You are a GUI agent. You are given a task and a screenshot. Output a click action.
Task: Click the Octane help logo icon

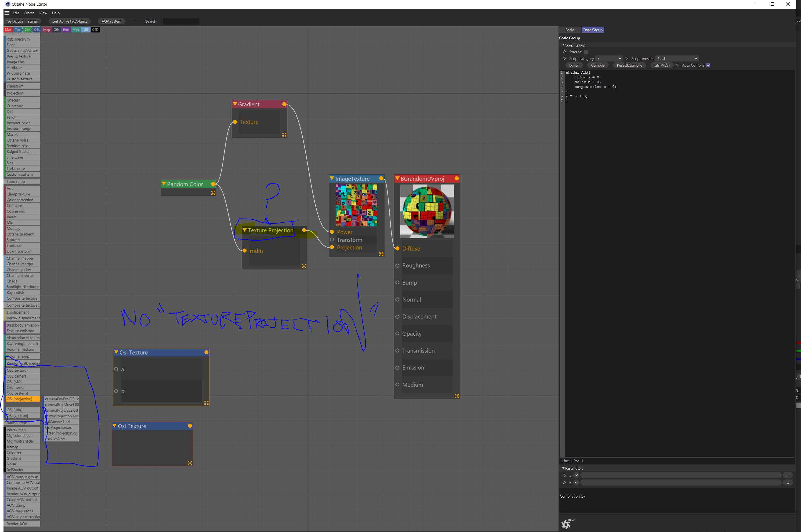click(x=566, y=524)
